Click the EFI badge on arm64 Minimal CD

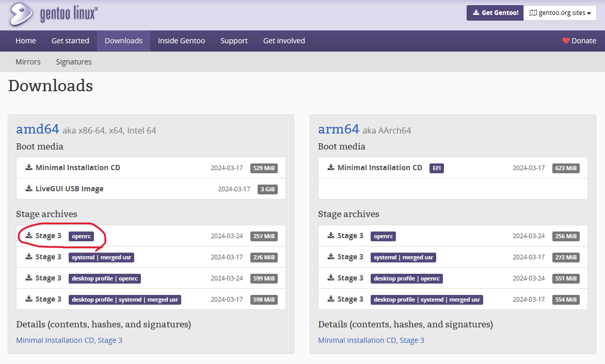tap(437, 168)
